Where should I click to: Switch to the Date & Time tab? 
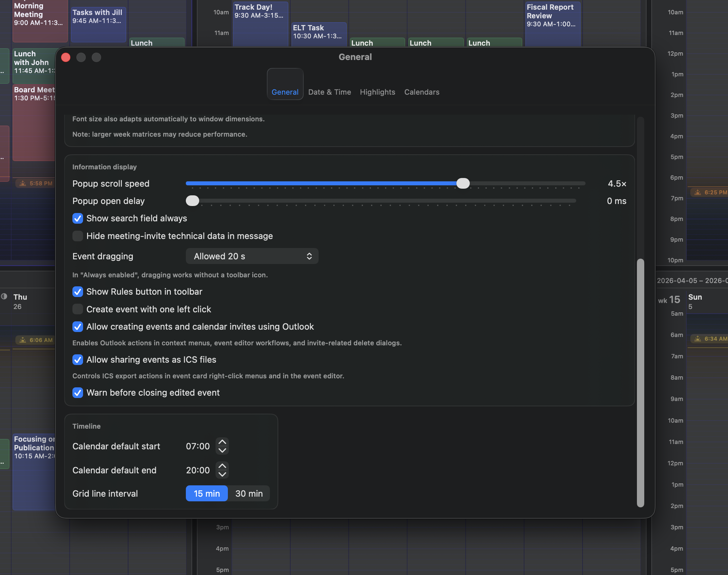pos(330,92)
